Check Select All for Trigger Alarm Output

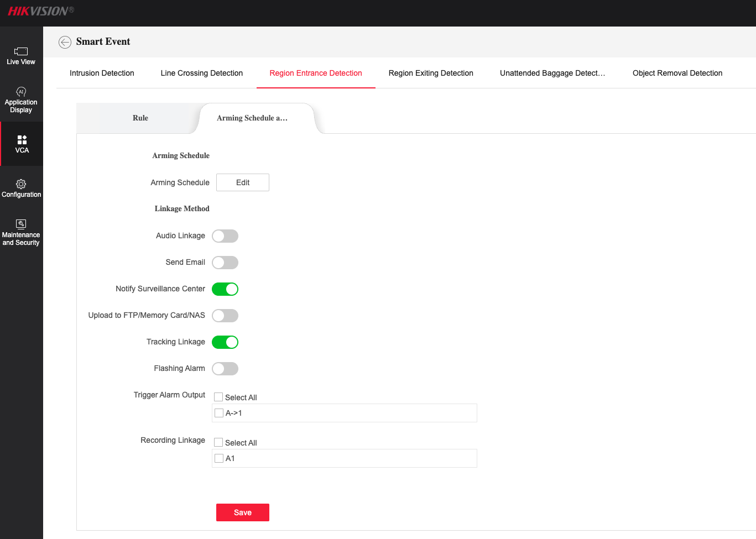[x=218, y=397]
